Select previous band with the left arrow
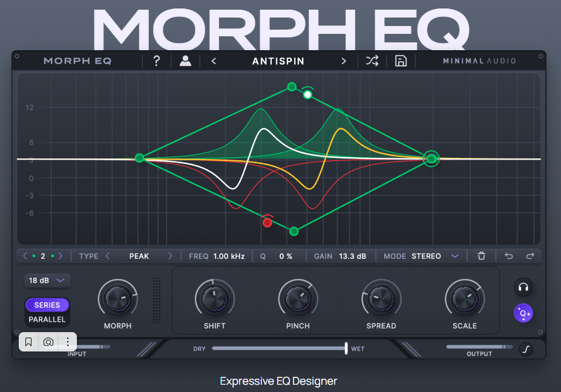This screenshot has height=392, width=561. [25, 256]
